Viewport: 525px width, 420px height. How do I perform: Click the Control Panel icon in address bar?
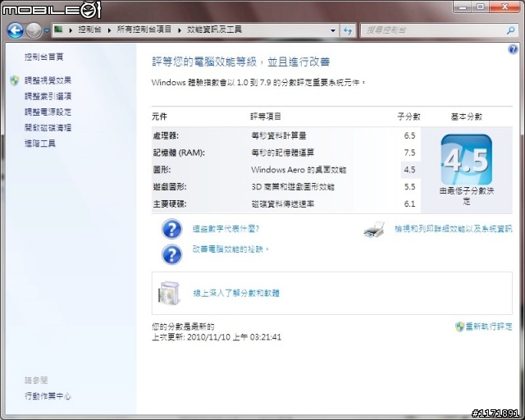58,30
